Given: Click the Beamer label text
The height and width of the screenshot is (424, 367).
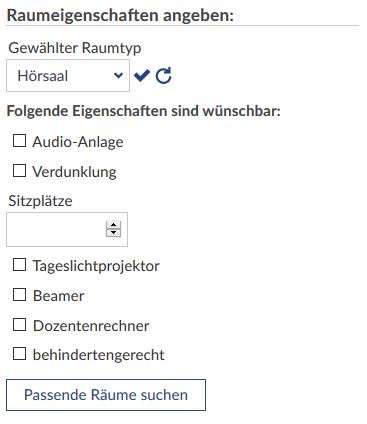Looking at the screenshot, I should pyautogui.click(x=59, y=296).
